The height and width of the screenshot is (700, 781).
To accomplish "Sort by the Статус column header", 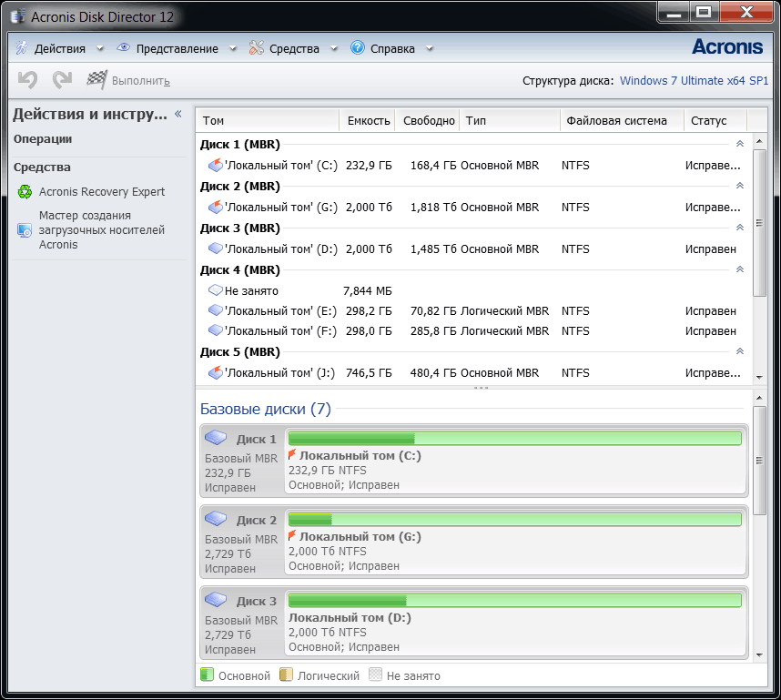I will 715,120.
